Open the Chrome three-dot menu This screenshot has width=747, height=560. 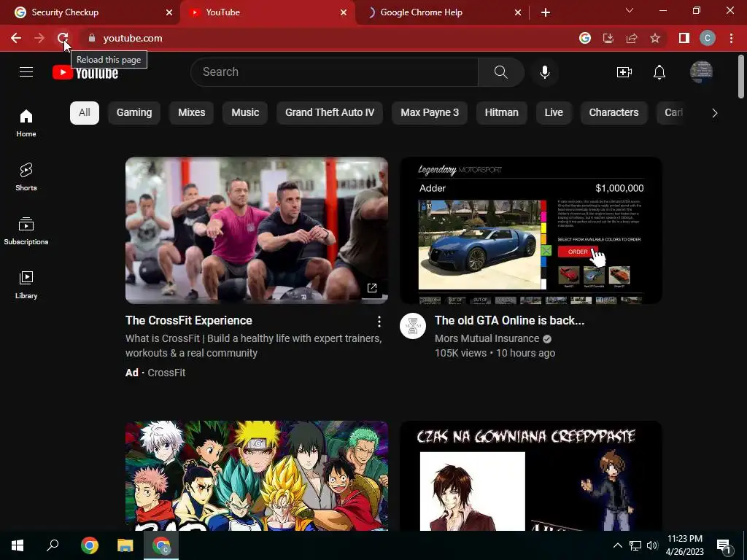731,38
